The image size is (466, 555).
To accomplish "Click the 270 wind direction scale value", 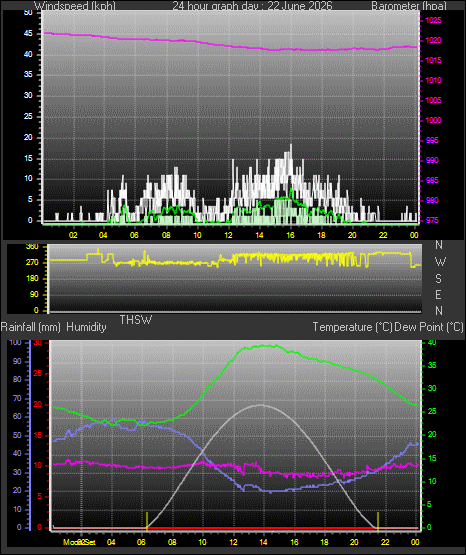I will tap(32, 263).
